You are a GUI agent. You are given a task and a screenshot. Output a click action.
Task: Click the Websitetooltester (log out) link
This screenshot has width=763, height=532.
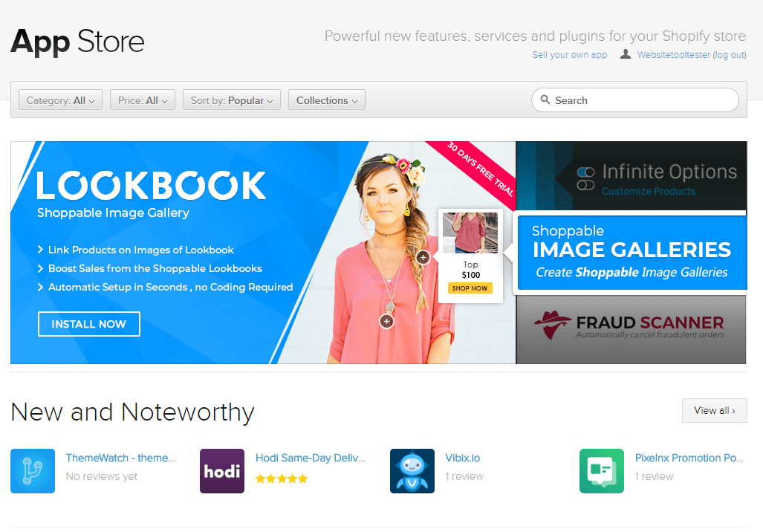tap(692, 54)
